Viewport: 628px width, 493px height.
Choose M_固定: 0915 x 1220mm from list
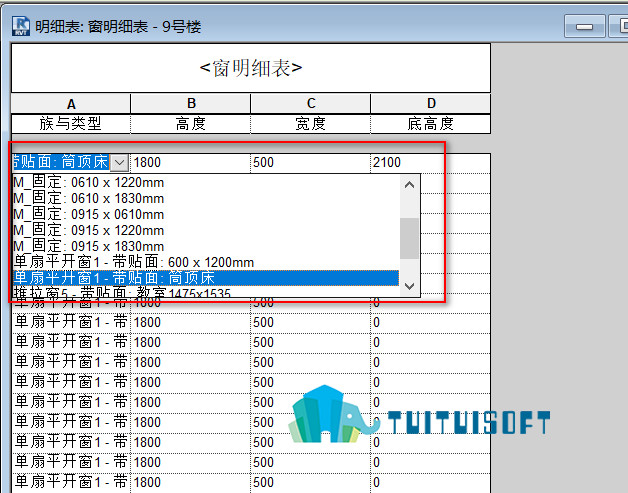[206, 231]
